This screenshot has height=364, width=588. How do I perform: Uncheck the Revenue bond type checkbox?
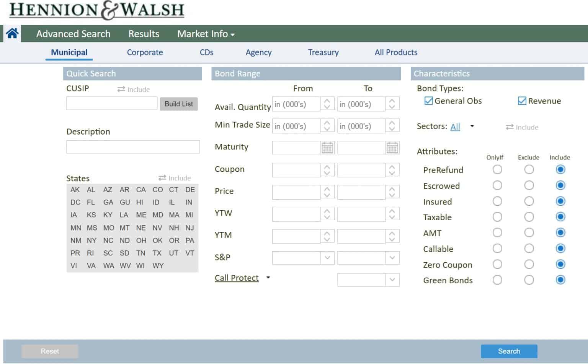point(522,101)
